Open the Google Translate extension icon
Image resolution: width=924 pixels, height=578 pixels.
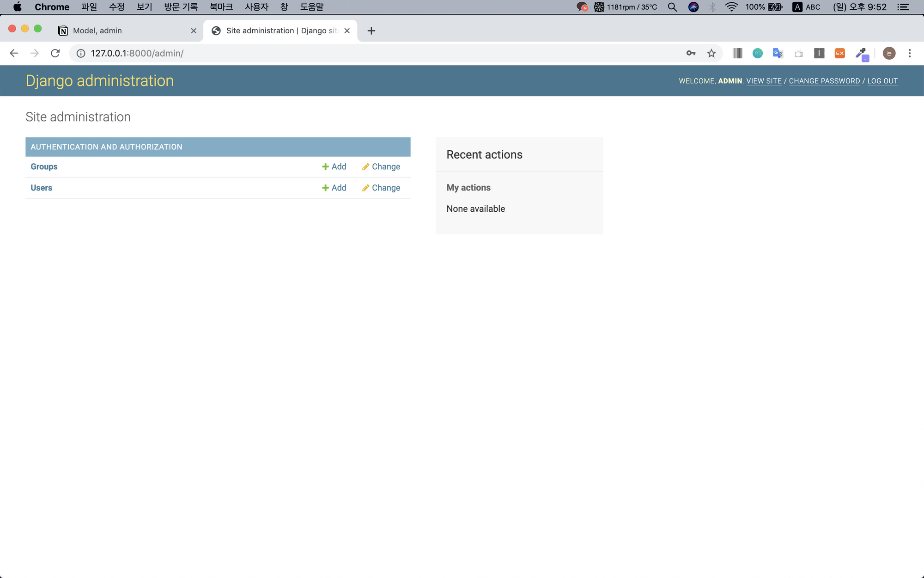pos(778,53)
